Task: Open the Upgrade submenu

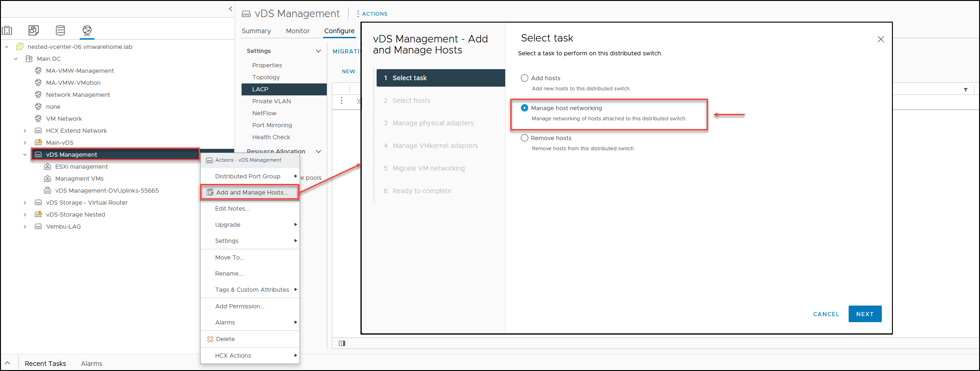Action: [250, 224]
